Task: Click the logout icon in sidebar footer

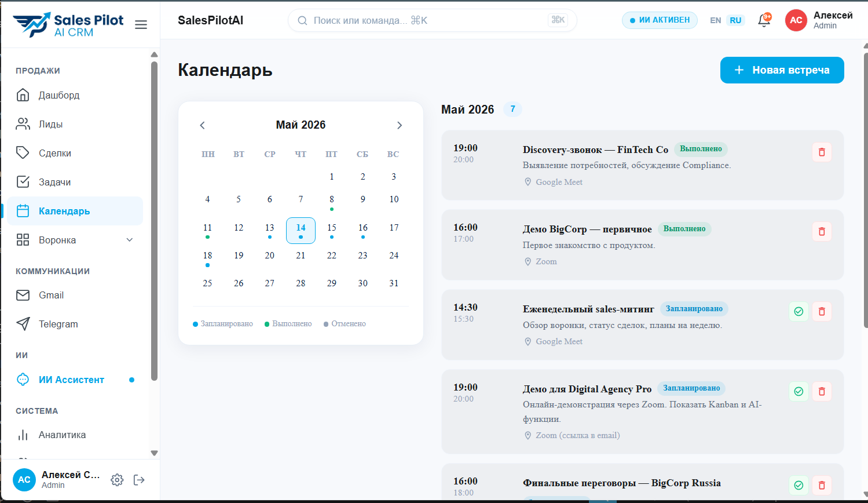Action: point(139,480)
